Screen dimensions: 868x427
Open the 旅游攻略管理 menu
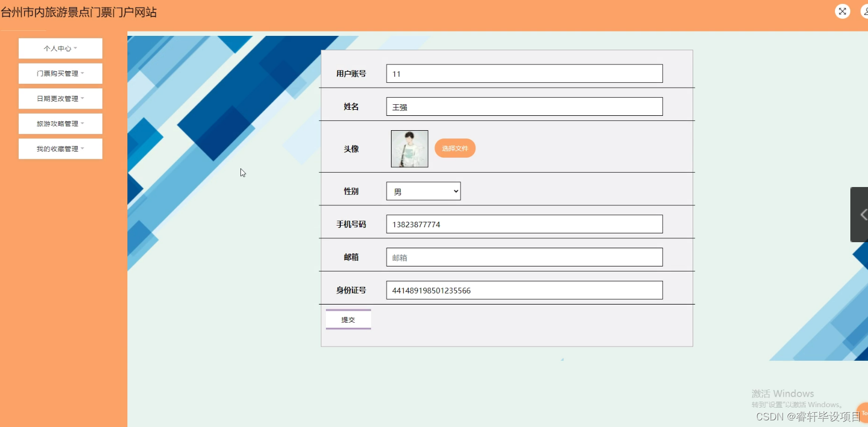(61, 124)
